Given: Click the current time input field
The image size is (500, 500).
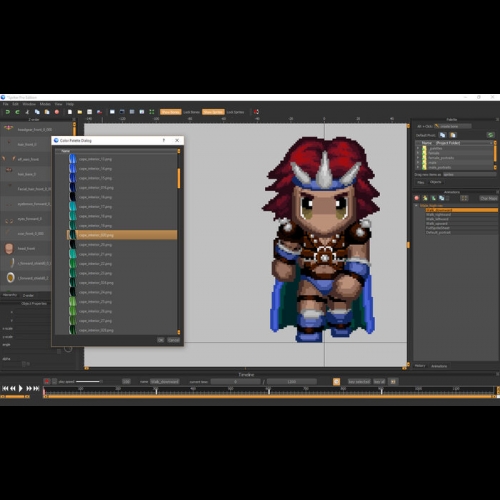Looking at the screenshot, I should tap(236, 382).
